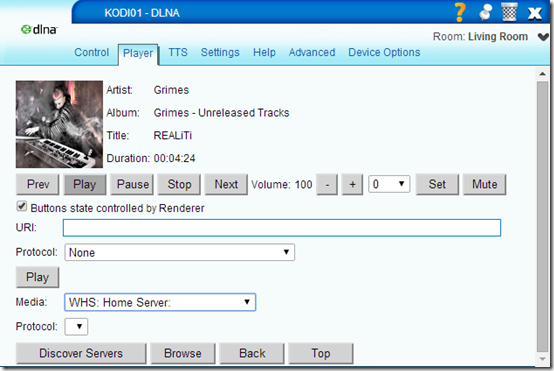The width and height of the screenshot is (554, 371).
Task: Open the volume value dropdown showing 0
Action: [x=389, y=184]
